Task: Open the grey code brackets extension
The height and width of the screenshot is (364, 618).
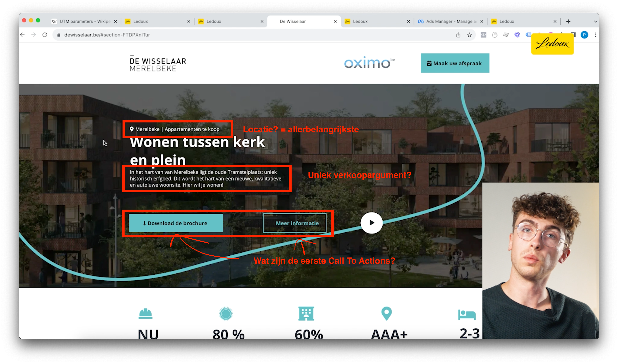Action: (483, 35)
